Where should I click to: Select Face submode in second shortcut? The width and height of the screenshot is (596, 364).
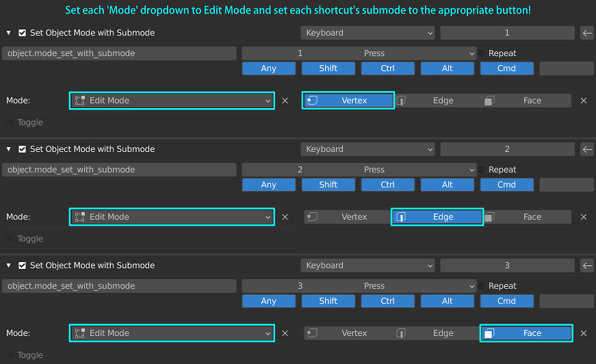pos(527,217)
